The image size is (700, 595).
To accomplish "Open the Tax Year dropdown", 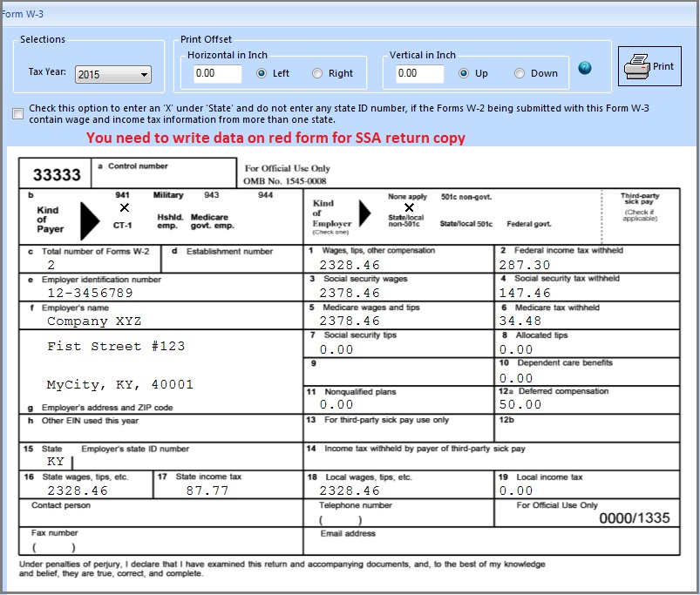I will pyautogui.click(x=113, y=75).
